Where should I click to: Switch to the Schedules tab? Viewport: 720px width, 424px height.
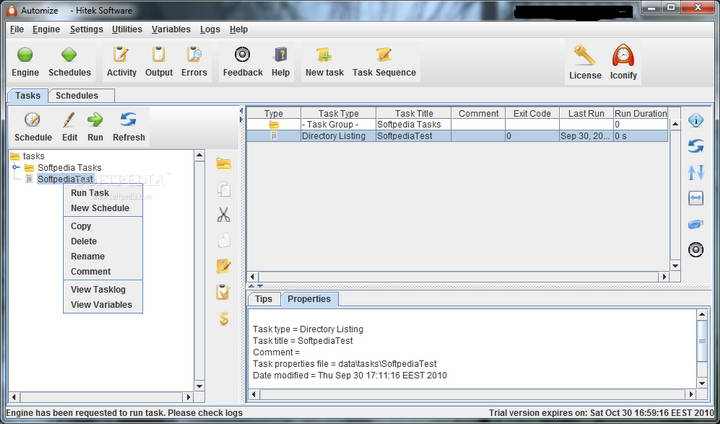pyautogui.click(x=81, y=96)
